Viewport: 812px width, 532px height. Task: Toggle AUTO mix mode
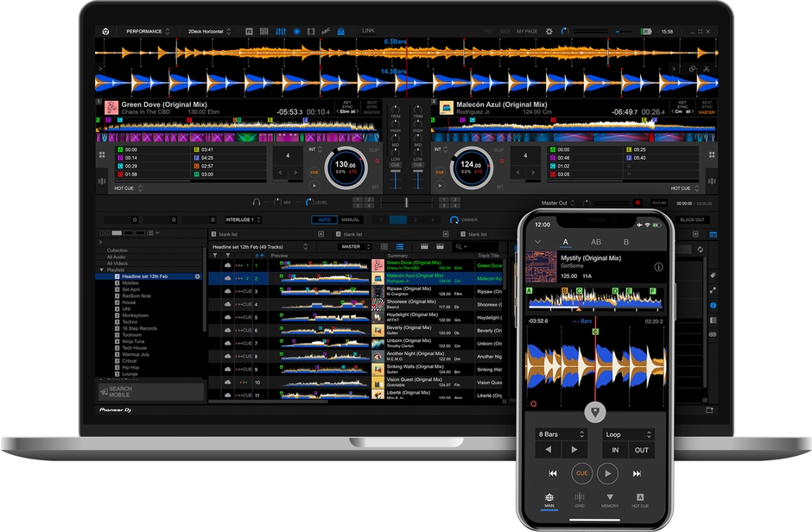pos(324,219)
